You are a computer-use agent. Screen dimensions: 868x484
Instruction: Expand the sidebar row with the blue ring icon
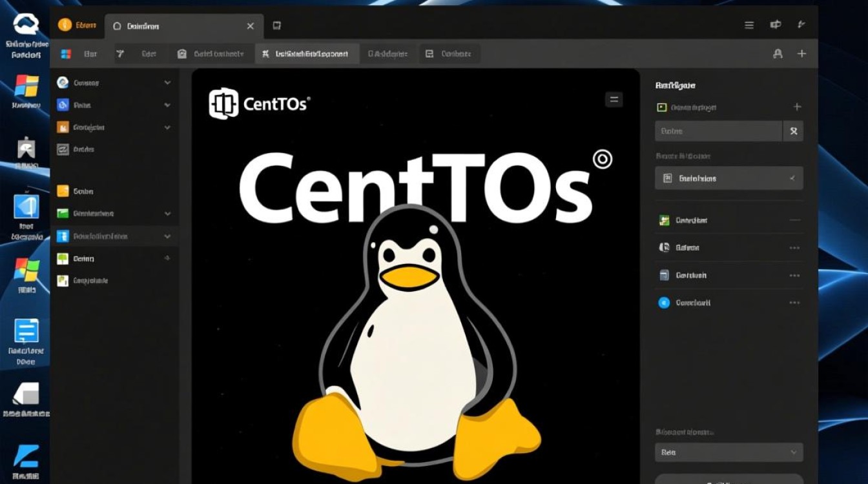point(167,83)
